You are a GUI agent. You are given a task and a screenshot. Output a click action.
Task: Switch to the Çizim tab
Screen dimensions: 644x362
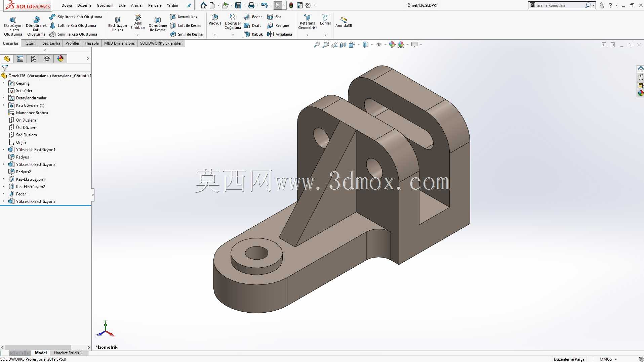click(31, 43)
